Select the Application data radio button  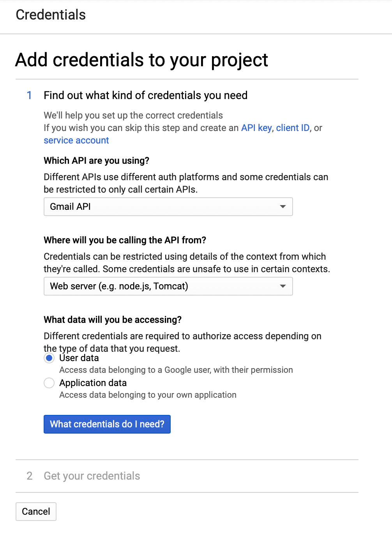(49, 383)
